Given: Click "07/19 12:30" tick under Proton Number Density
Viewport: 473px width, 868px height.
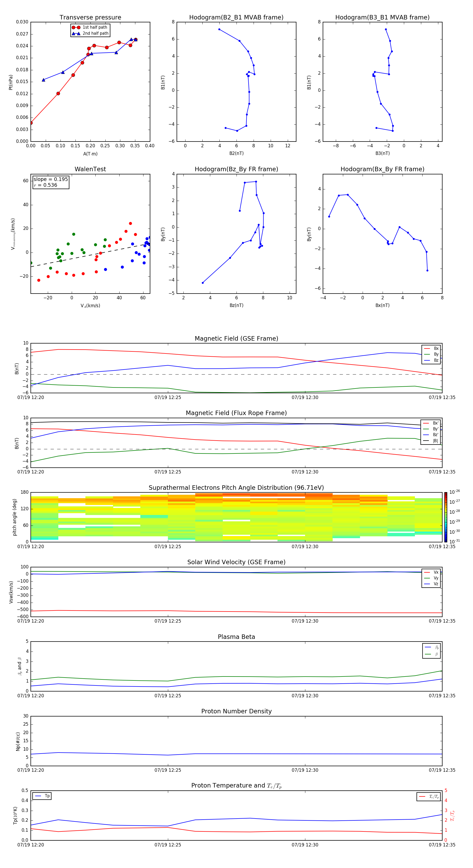Looking at the screenshot, I should point(305,770).
